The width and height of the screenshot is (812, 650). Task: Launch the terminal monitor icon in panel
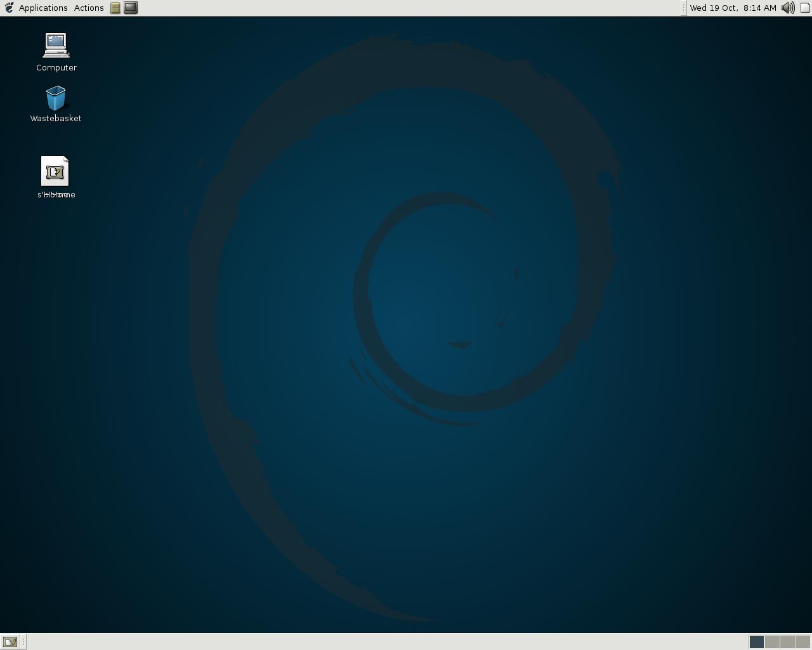131,8
